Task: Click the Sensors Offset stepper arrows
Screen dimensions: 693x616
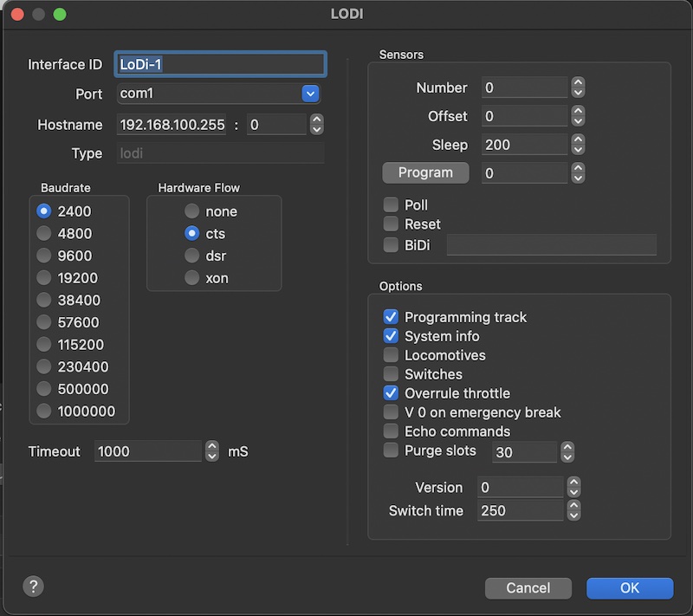Action: pyautogui.click(x=578, y=116)
